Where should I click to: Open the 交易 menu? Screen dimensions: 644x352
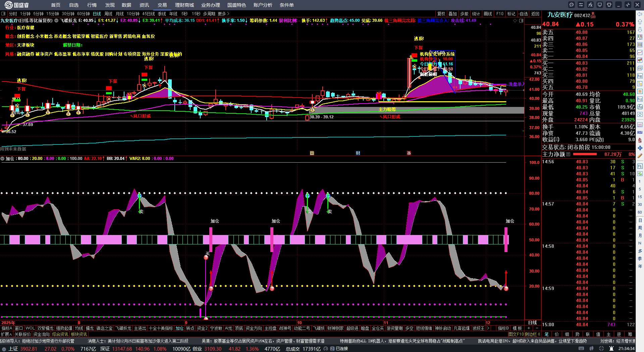162,5
